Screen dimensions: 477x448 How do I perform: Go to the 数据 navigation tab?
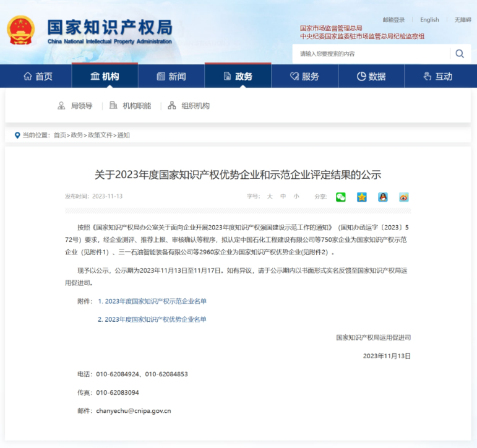371,76
